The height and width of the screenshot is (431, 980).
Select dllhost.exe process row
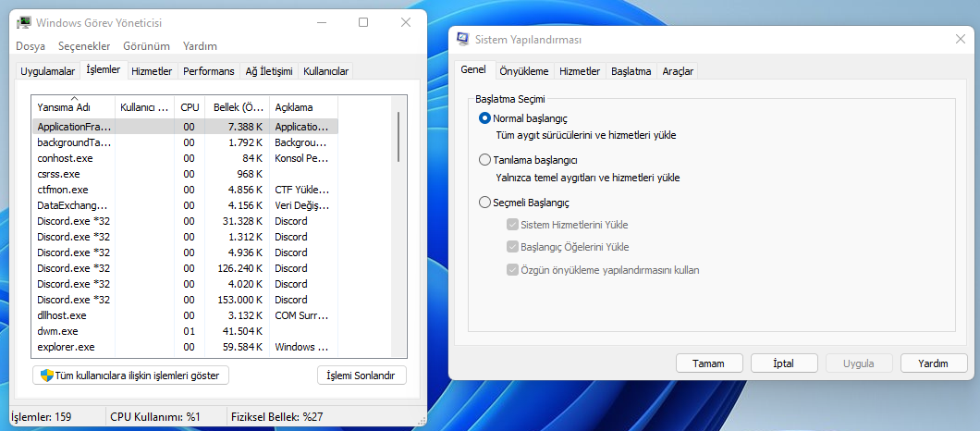185,315
